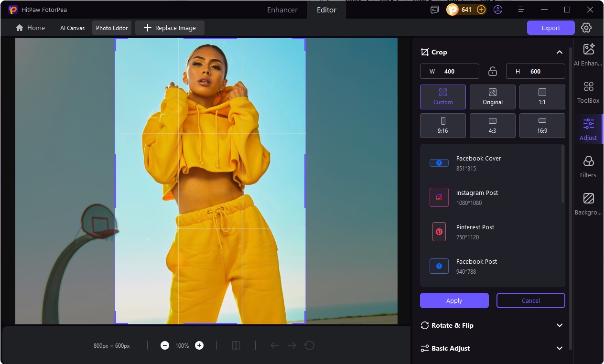Switch to the Enhancer tab
Viewport: 604px width, 364px height.
[282, 10]
